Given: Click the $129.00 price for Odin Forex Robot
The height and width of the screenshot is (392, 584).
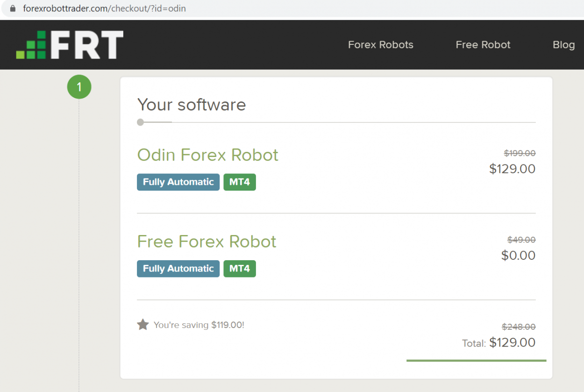Looking at the screenshot, I should (x=512, y=169).
